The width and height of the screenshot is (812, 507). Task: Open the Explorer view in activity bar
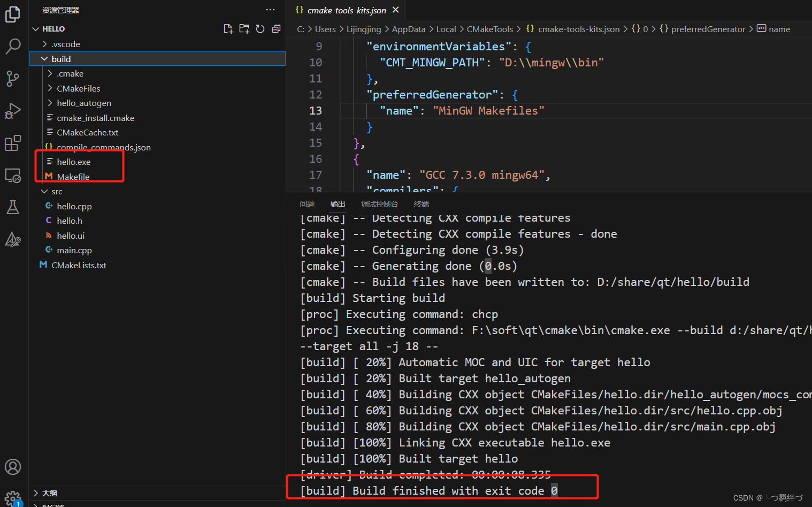[13, 14]
